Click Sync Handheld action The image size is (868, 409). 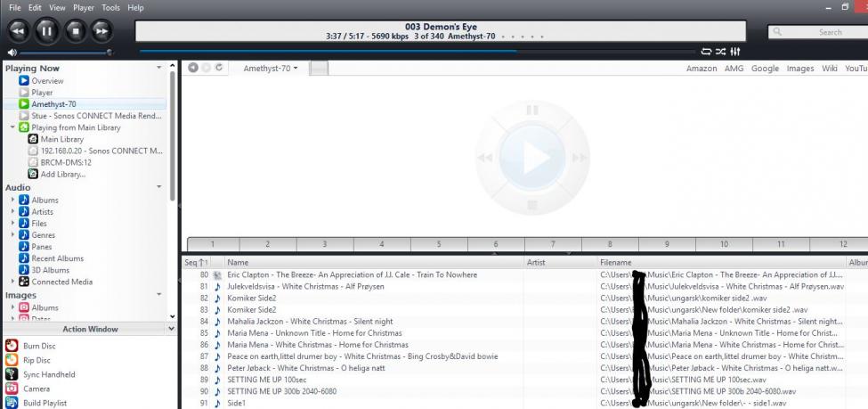pyautogui.click(x=49, y=374)
